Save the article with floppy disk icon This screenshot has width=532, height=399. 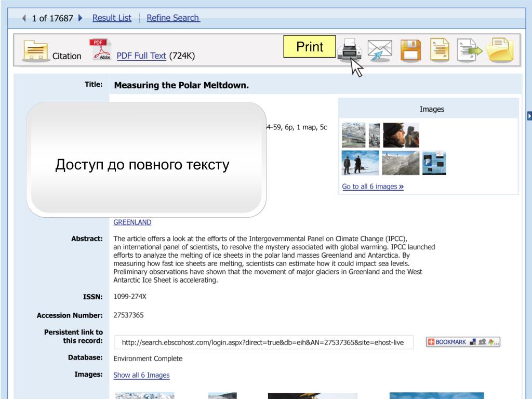click(411, 50)
